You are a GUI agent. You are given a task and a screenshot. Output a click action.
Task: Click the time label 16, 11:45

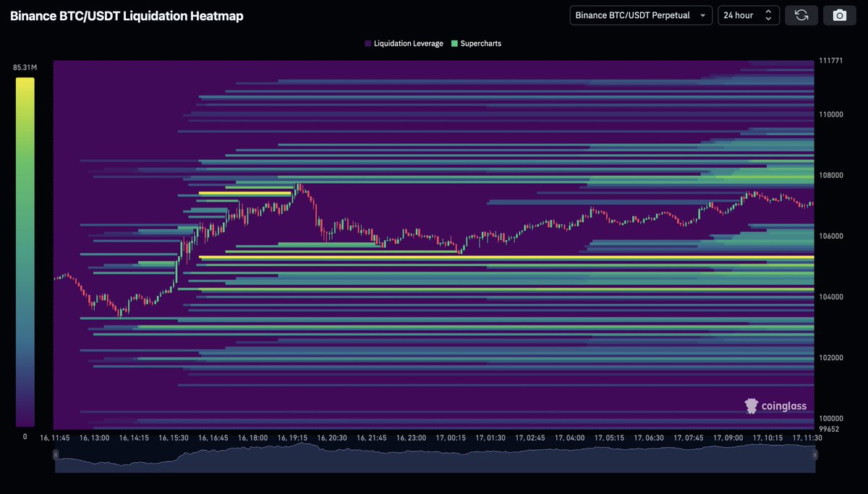click(x=55, y=438)
